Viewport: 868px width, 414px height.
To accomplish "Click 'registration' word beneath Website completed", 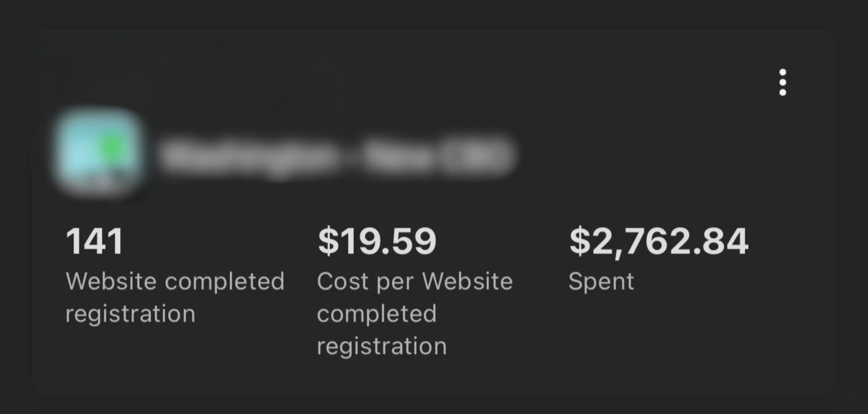I will (x=130, y=314).
